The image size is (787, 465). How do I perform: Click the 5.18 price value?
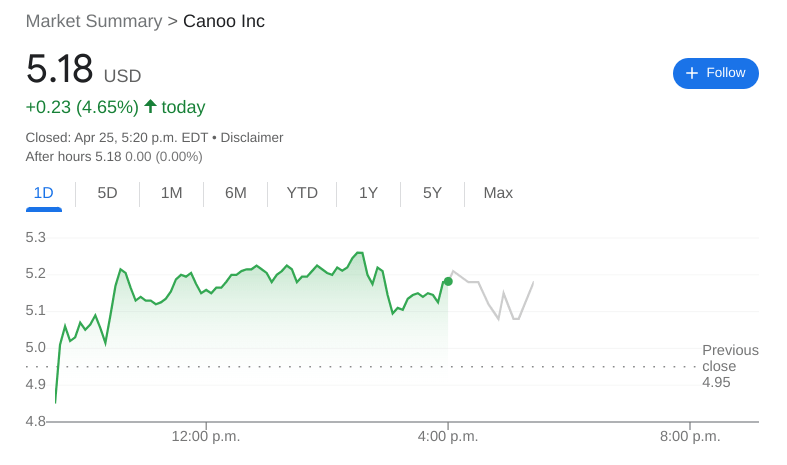[59, 70]
